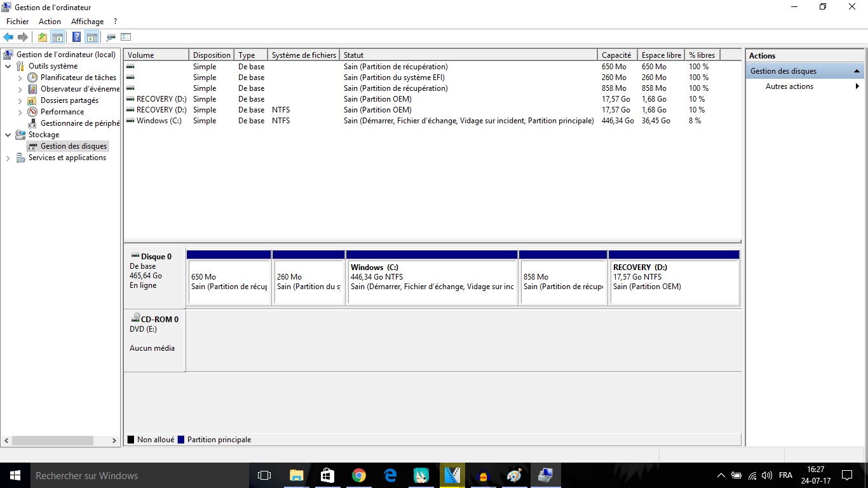
Task: Click the Stockage icon in the tree
Action: [x=20, y=135]
